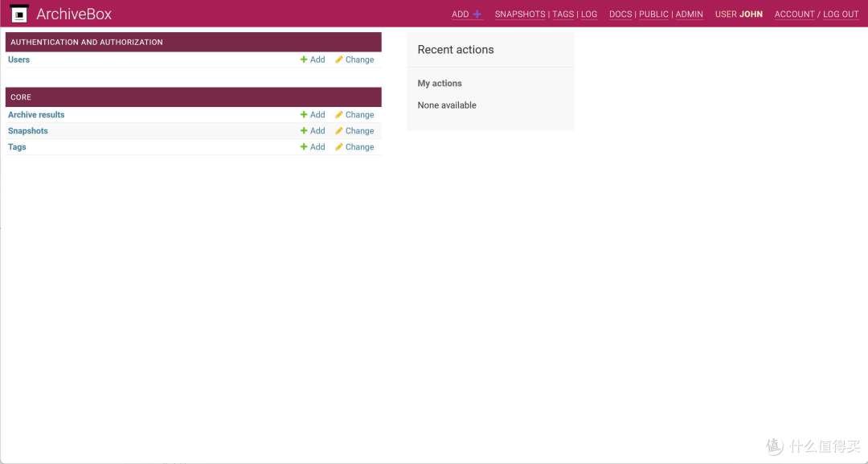Open the Users model link

click(x=19, y=60)
